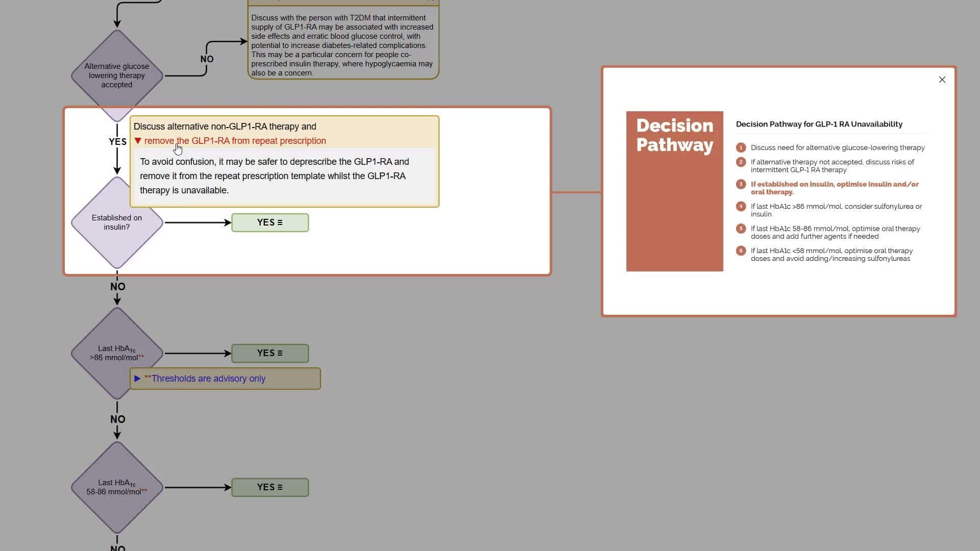Select step 2 numbered circle icon
The image size is (980, 551).
click(741, 162)
